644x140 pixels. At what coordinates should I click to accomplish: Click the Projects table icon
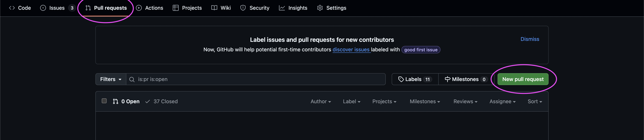(x=176, y=8)
